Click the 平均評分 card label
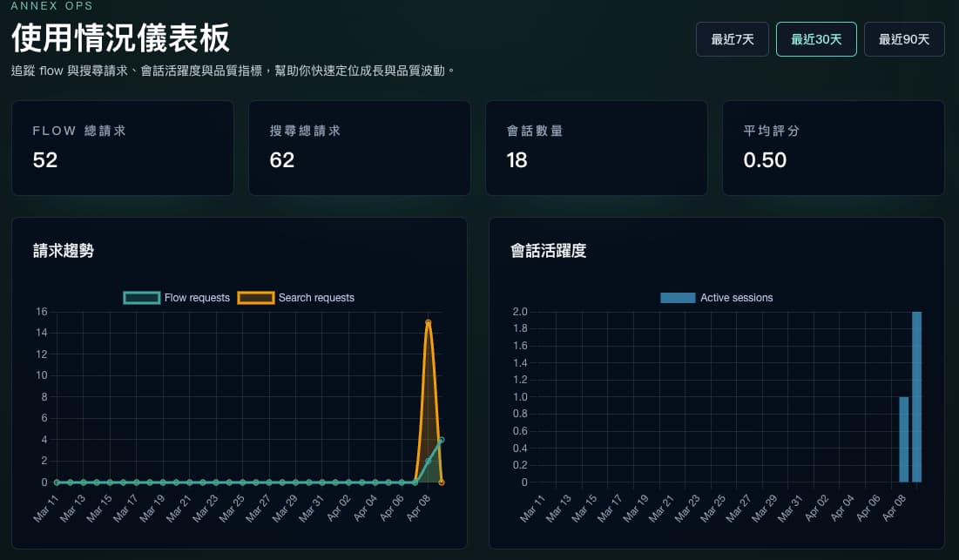This screenshot has height=560, width=959. [771, 131]
